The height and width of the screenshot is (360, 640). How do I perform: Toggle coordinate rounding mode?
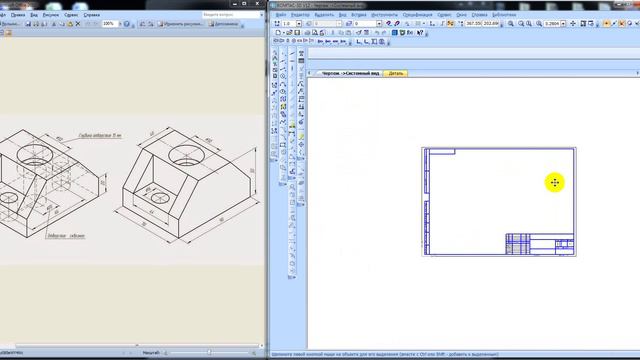451,24
